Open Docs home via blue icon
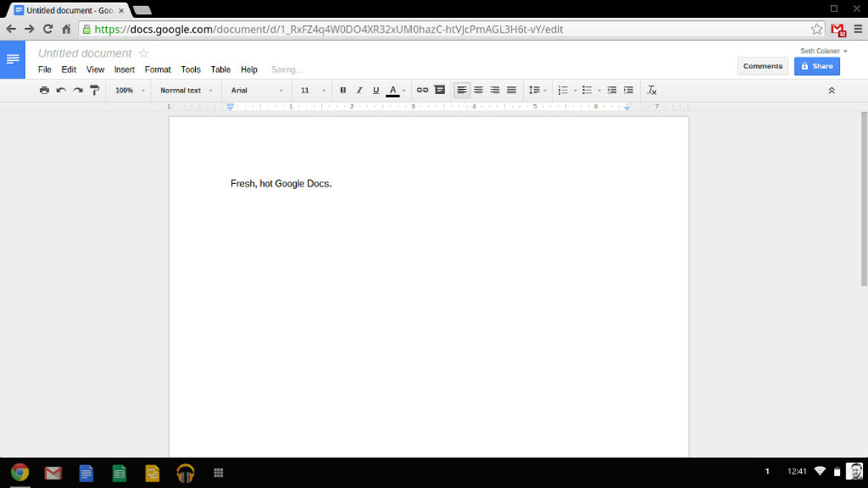Screen dimensions: 868x488 click(12, 59)
